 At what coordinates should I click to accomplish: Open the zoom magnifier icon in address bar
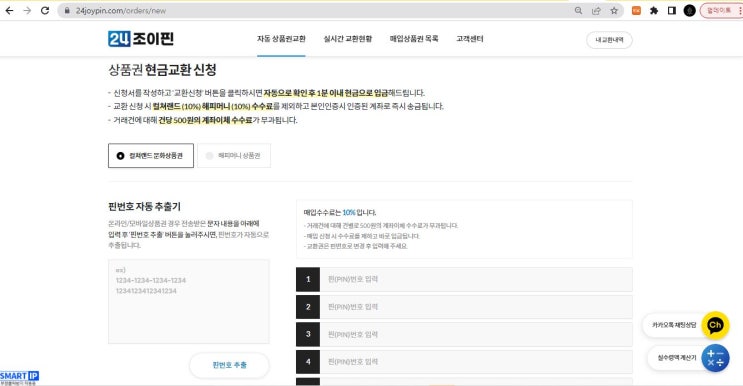coord(578,10)
